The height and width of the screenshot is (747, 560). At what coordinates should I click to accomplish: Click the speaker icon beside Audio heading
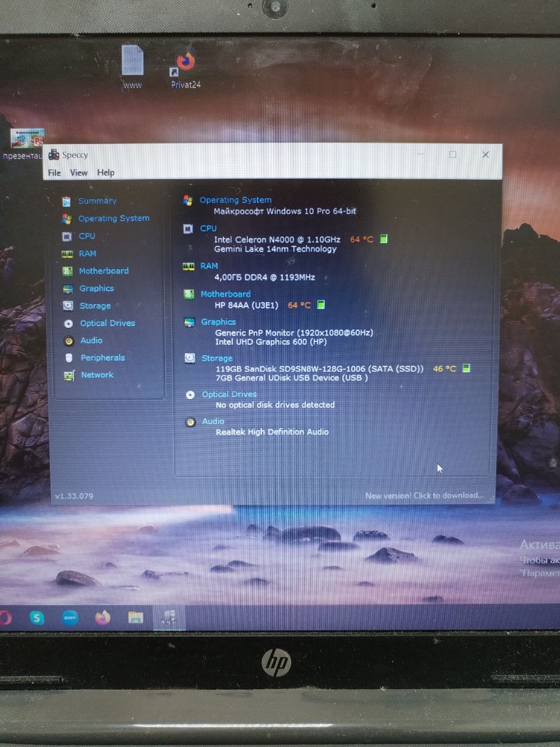[x=190, y=422]
